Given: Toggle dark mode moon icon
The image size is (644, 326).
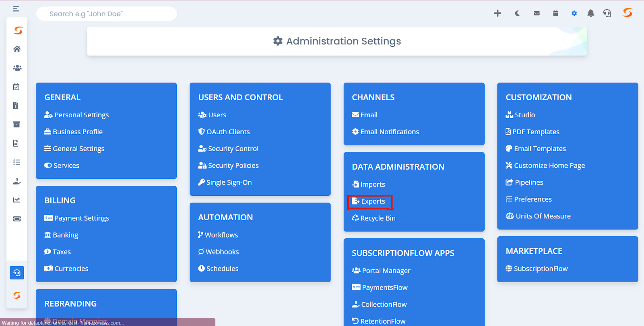Looking at the screenshot, I should tap(518, 13).
